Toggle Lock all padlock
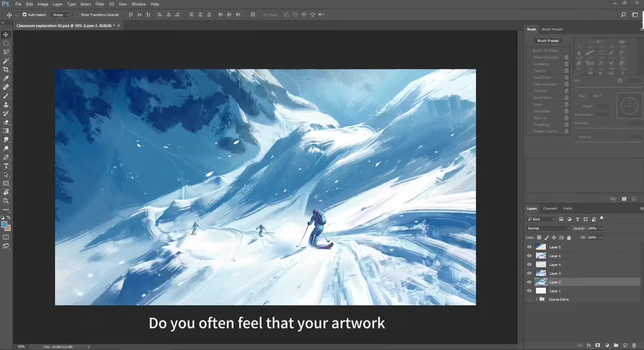The image size is (644, 350). click(x=569, y=237)
